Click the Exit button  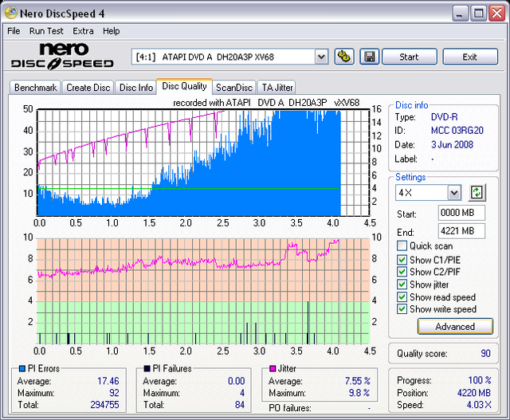click(470, 57)
